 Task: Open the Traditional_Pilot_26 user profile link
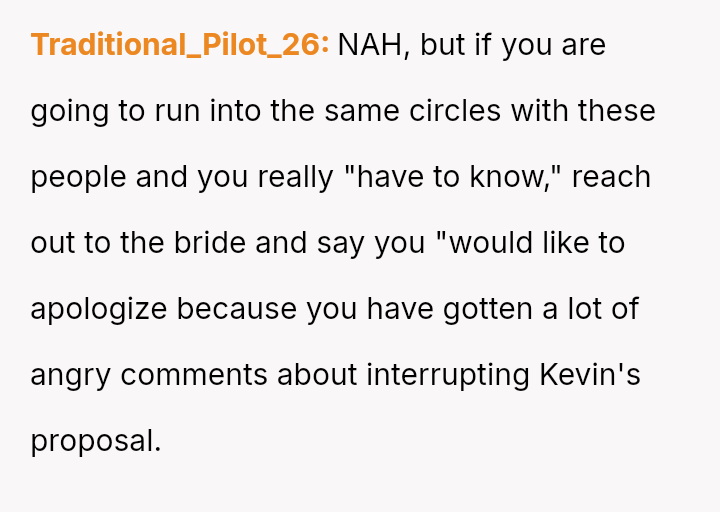click(x=180, y=45)
